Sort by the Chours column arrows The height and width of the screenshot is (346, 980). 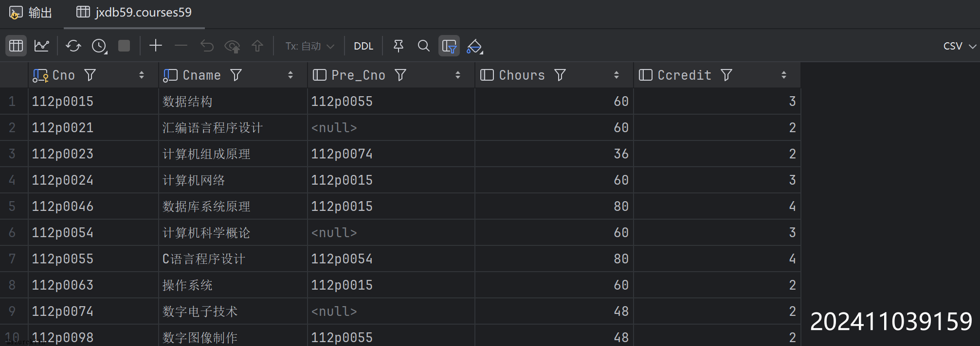pos(616,75)
